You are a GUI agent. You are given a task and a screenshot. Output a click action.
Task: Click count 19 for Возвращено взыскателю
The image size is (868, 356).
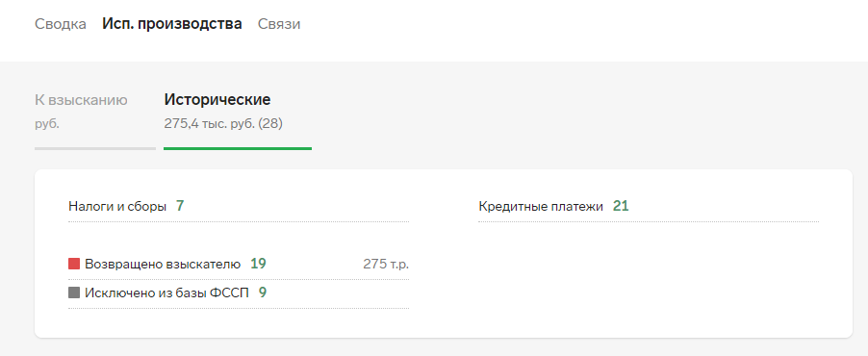coord(258,264)
